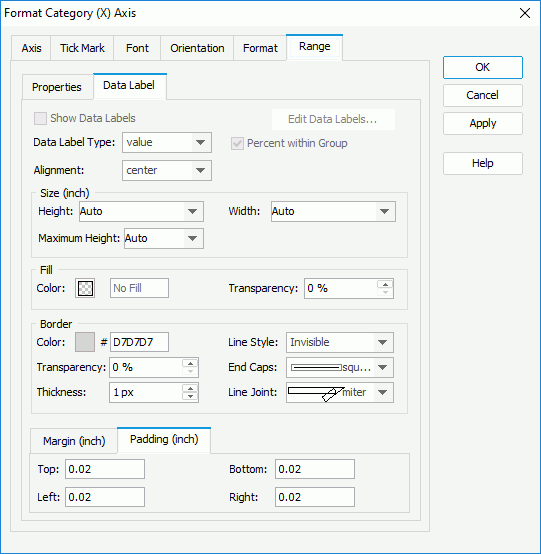Click the Bottom padding field

(315, 469)
